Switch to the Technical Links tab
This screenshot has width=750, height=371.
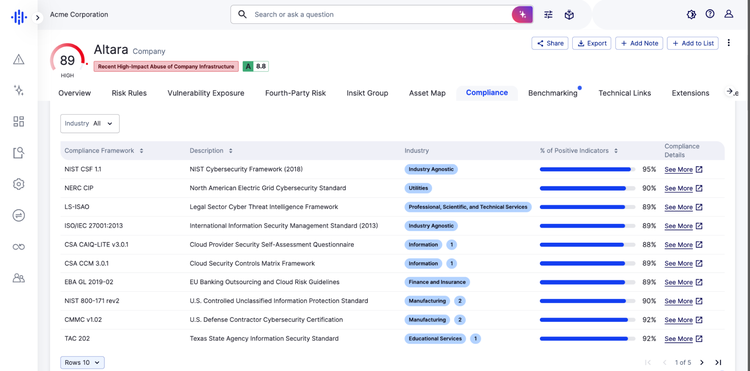pyautogui.click(x=625, y=93)
